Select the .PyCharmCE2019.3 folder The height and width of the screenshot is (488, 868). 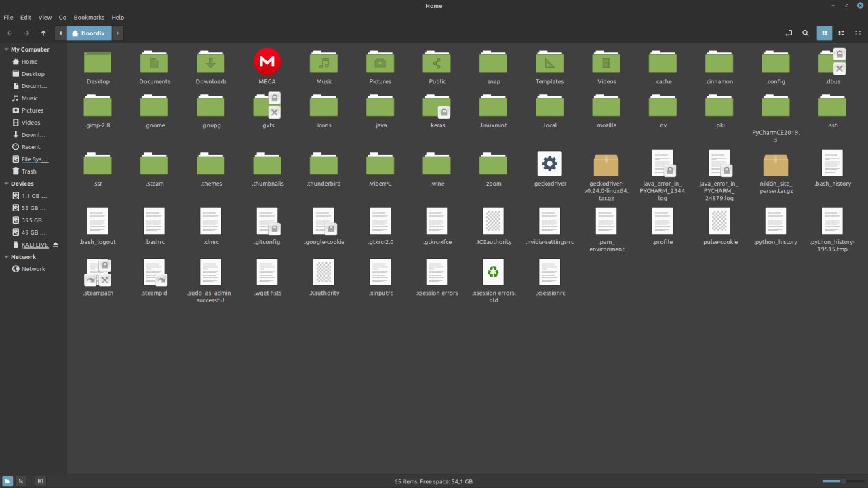(776, 106)
